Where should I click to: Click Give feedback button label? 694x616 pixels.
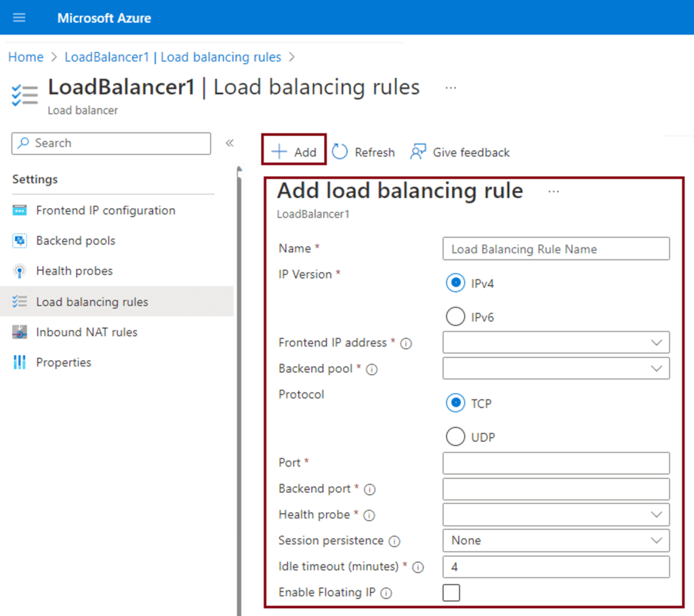(471, 152)
